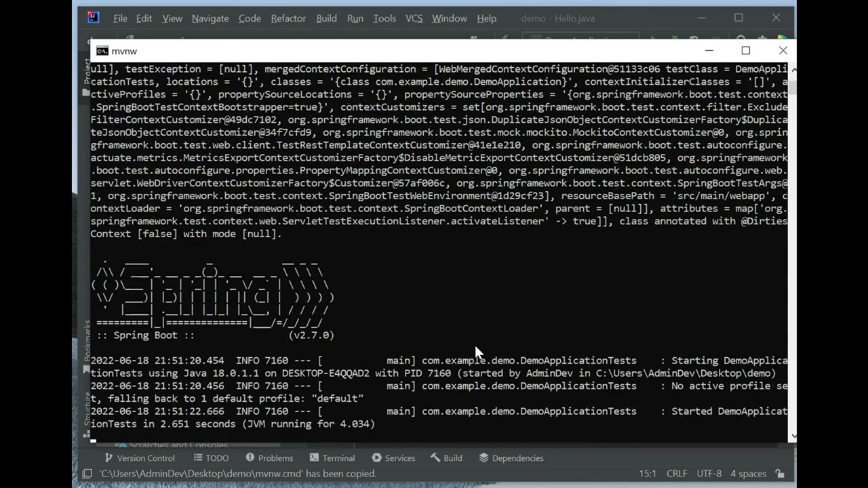Click the mvnw console scrollbar up arrow
The image size is (868, 488).
pos(793,68)
